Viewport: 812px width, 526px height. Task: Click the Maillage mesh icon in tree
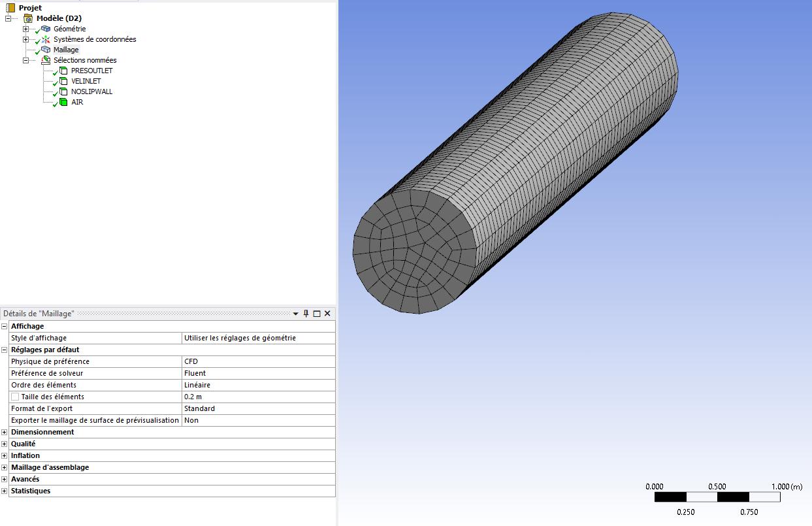[x=46, y=50]
